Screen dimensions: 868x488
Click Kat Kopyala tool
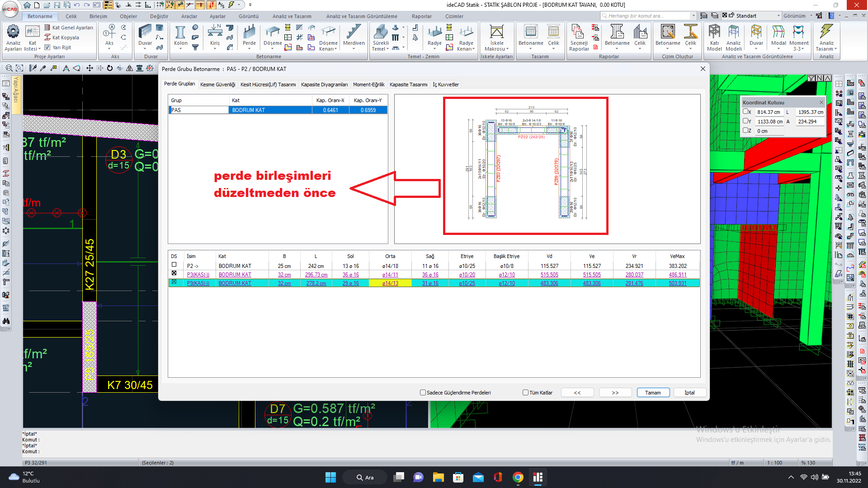click(x=61, y=38)
